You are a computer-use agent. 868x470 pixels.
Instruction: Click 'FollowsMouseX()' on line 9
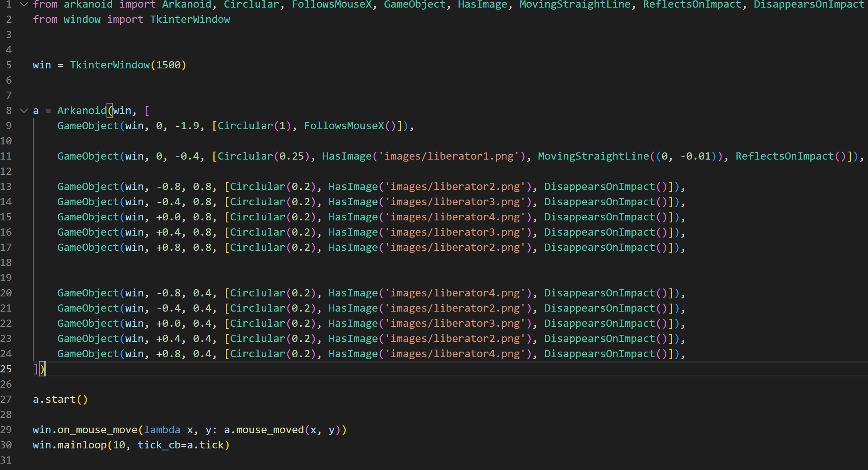click(350, 126)
